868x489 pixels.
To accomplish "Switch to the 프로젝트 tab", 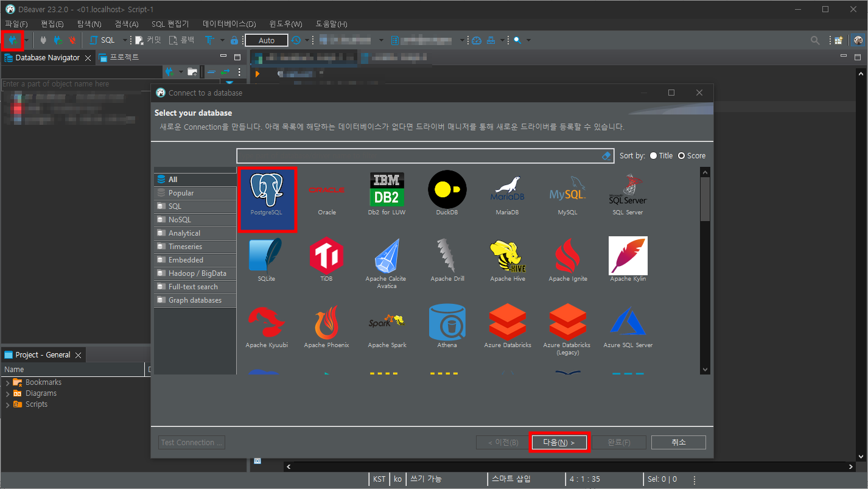I will tap(118, 57).
